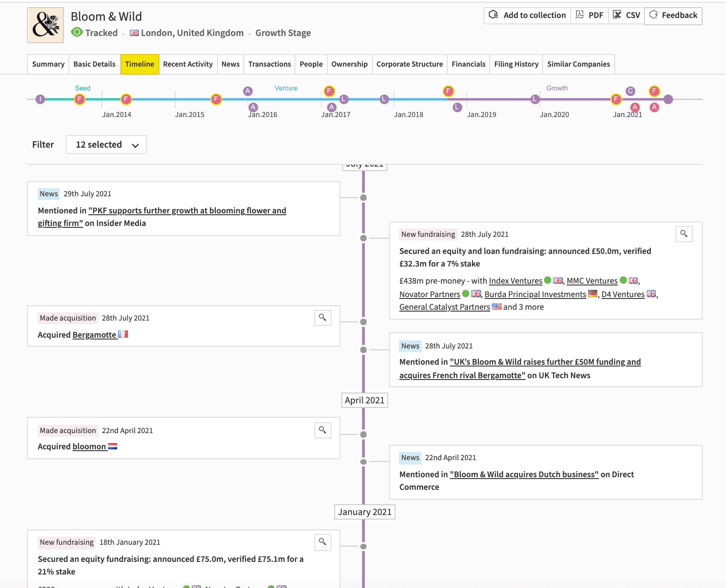Screen dimensions: 726x588
Task: Open the Corporate Structure tab
Action: 410,64
